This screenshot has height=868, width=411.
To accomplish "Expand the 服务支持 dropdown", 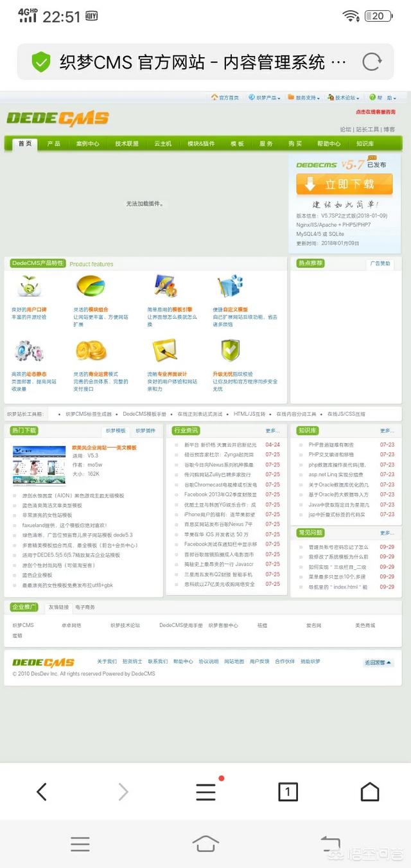I will click(x=304, y=98).
